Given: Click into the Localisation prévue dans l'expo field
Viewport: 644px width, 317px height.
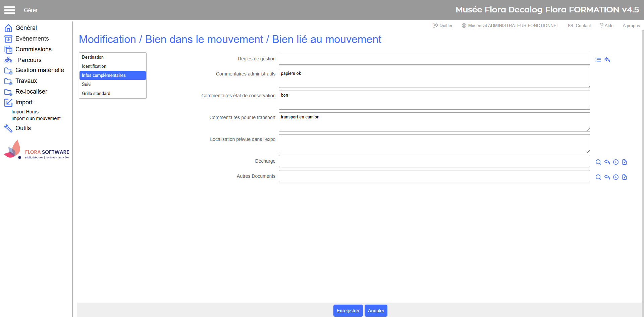Looking at the screenshot, I should pos(434,144).
